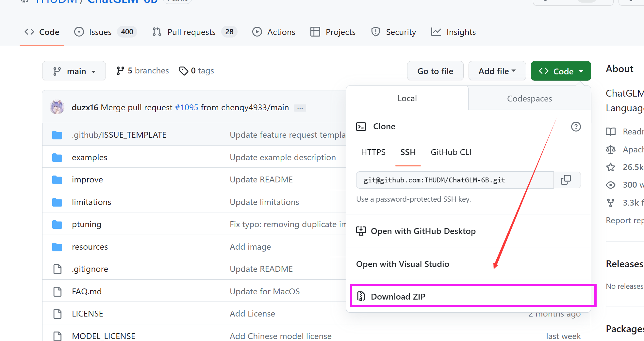Screen dimensions: 644x341
Task: Click the SSH clone URL field
Action: coord(455,180)
